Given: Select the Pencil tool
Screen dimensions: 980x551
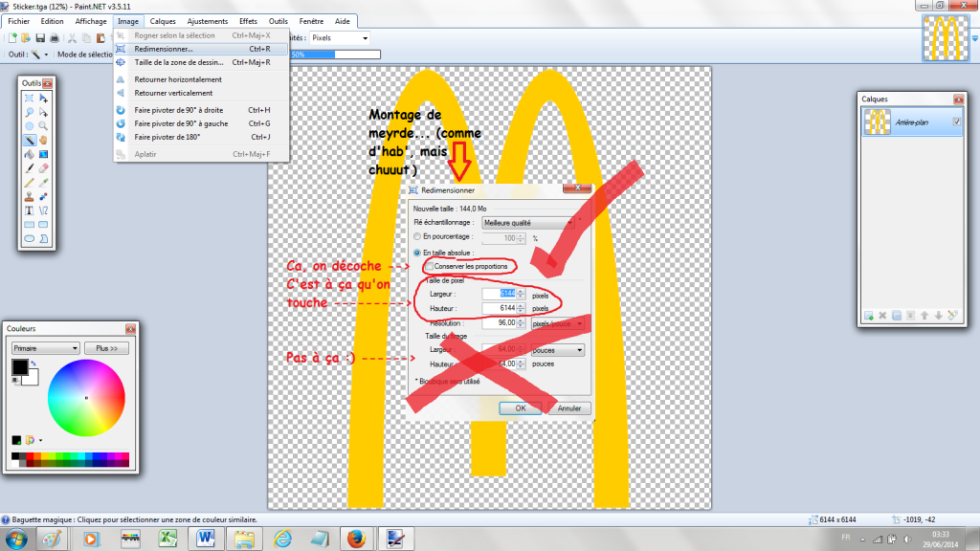Looking at the screenshot, I should pyautogui.click(x=30, y=183).
